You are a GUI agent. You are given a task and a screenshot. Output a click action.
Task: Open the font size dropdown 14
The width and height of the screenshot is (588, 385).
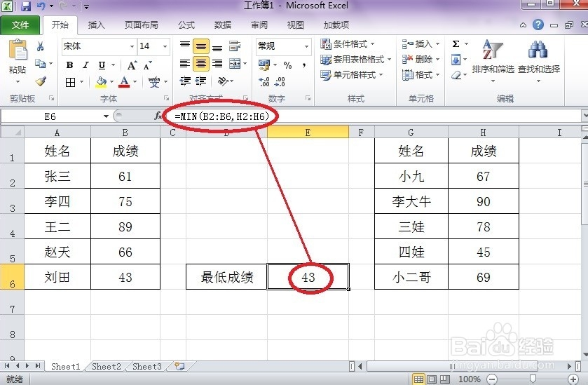(x=165, y=46)
